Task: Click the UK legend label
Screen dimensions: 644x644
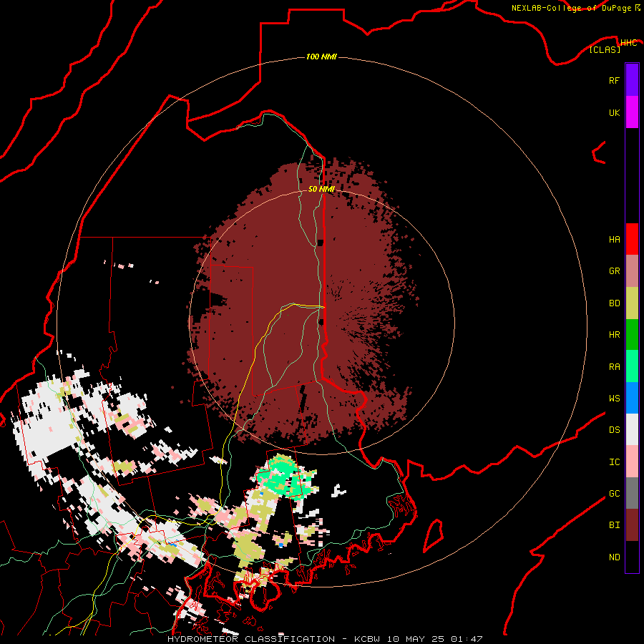Action: 614,112
